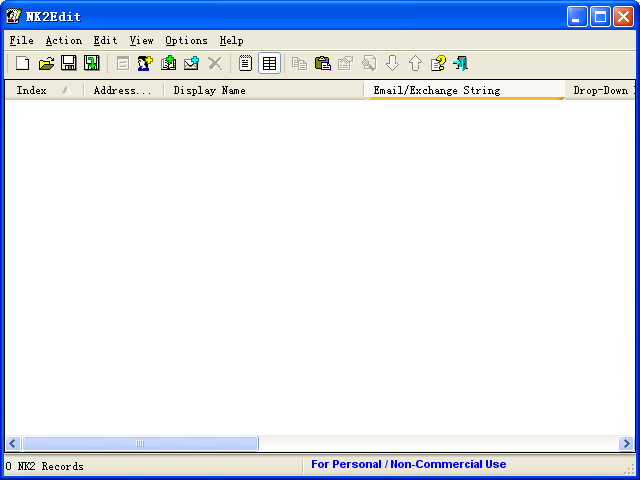Click the horizontal scrollbar right arrow
Screen dimensions: 640x480
coord(626,443)
